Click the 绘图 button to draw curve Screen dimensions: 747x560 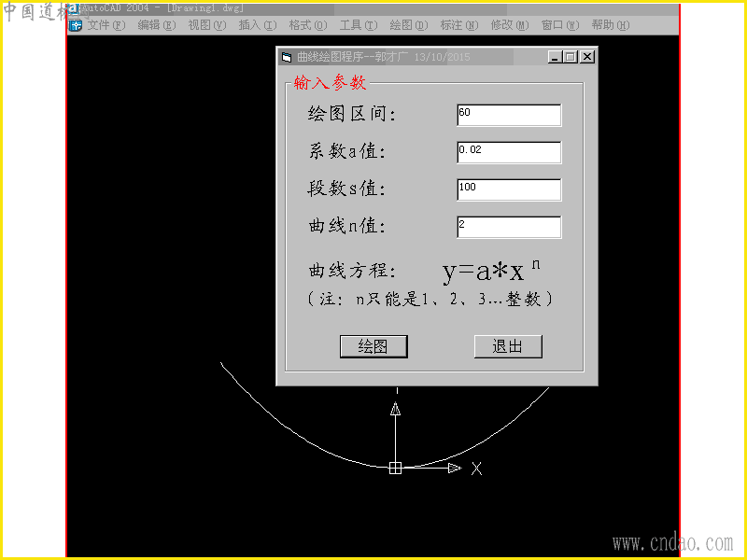click(373, 346)
